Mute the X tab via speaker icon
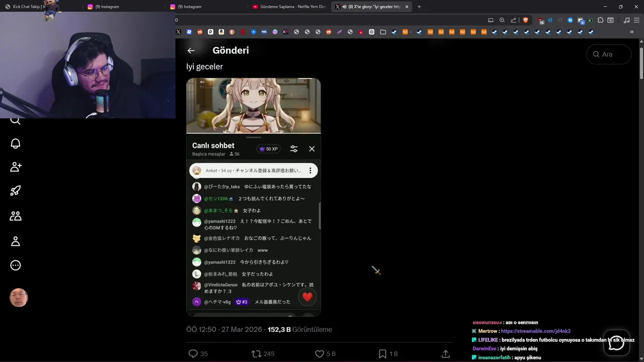 point(345,7)
